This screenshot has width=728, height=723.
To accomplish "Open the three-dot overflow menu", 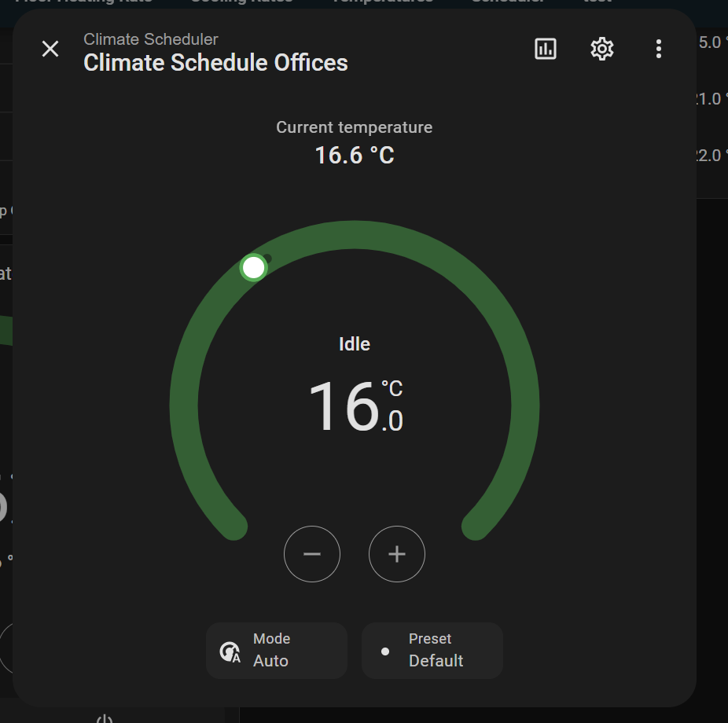I will point(658,49).
